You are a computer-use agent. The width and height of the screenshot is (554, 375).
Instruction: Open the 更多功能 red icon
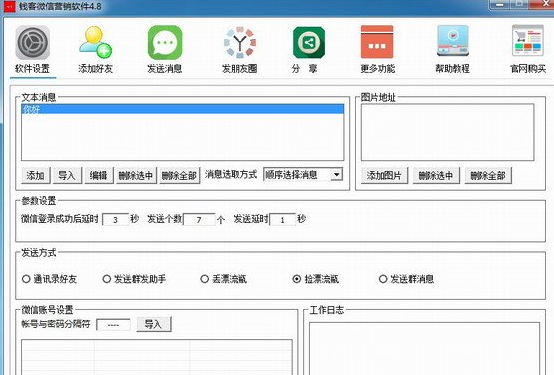(377, 42)
